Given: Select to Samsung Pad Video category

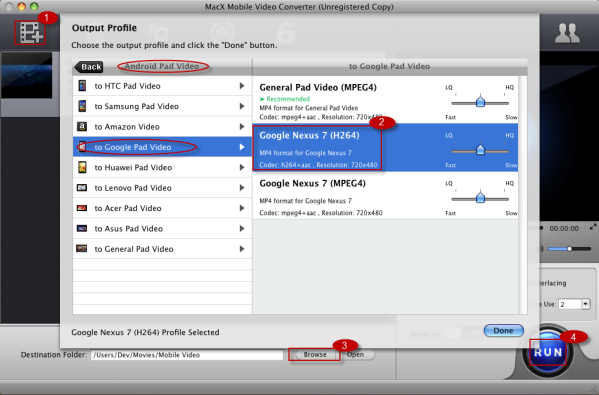Looking at the screenshot, I should point(162,106).
